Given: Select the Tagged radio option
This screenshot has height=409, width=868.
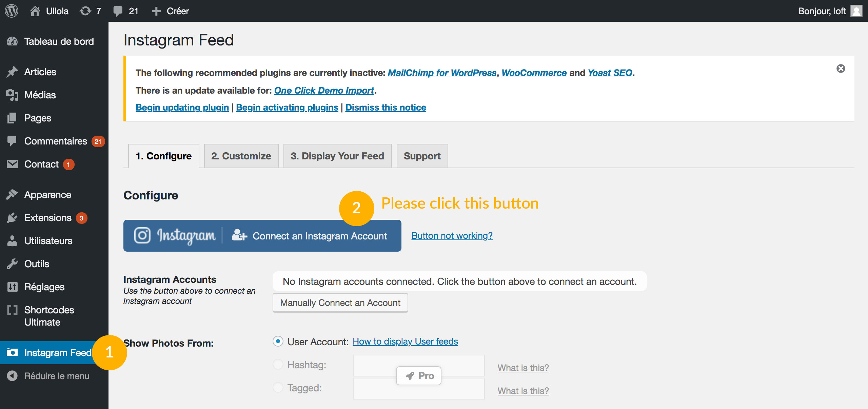Looking at the screenshot, I should (x=278, y=387).
